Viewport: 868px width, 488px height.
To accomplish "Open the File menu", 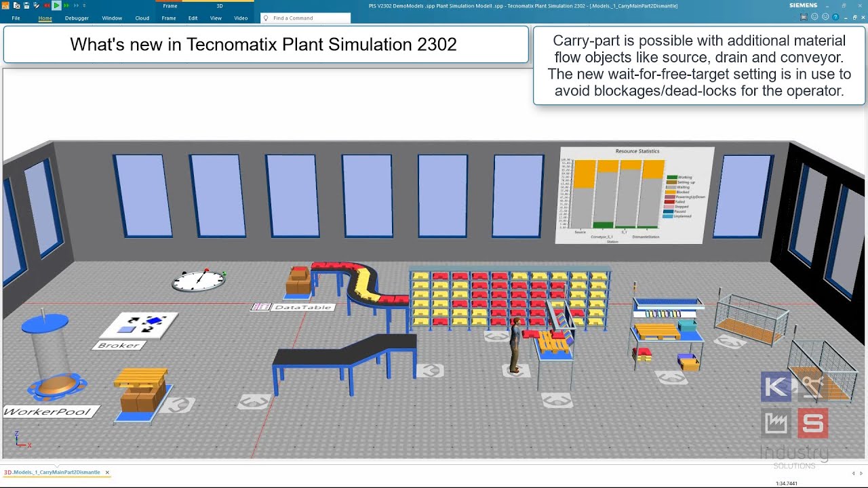I will pyautogui.click(x=16, y=18).
